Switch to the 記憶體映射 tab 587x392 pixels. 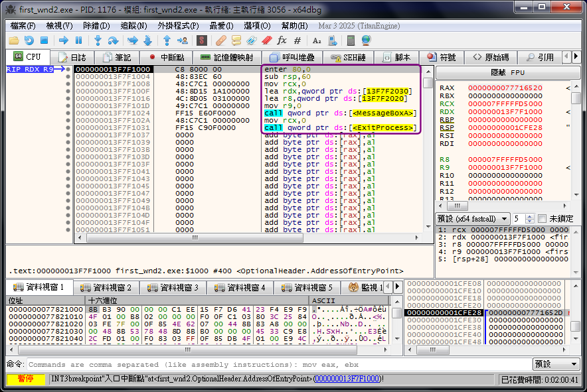point(226,58)
